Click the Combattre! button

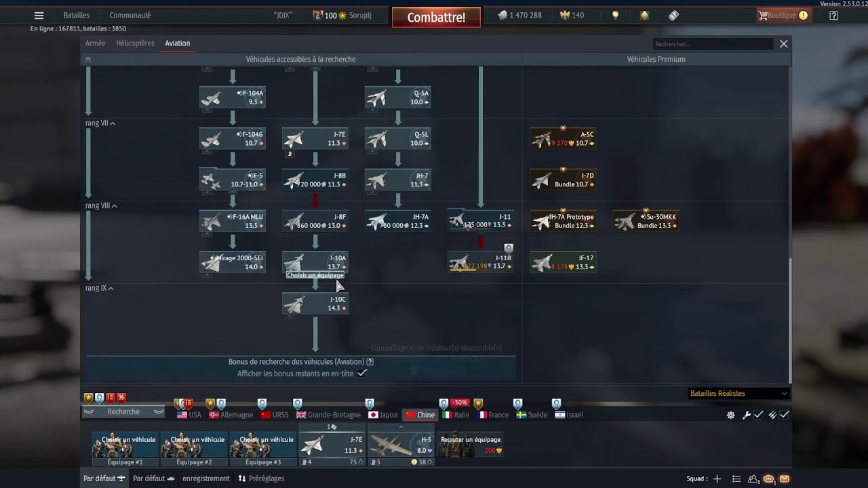click(436, 17)
